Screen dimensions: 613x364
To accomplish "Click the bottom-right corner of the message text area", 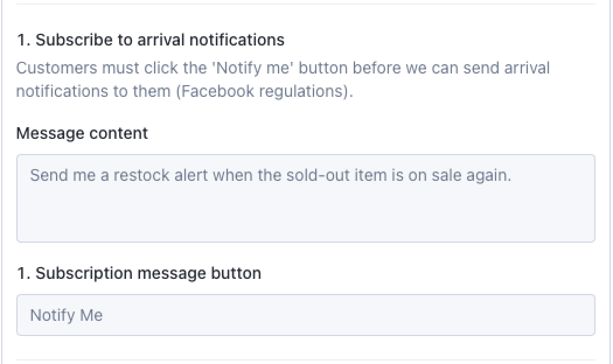I will pyautogui.click(x=588, y=236).
